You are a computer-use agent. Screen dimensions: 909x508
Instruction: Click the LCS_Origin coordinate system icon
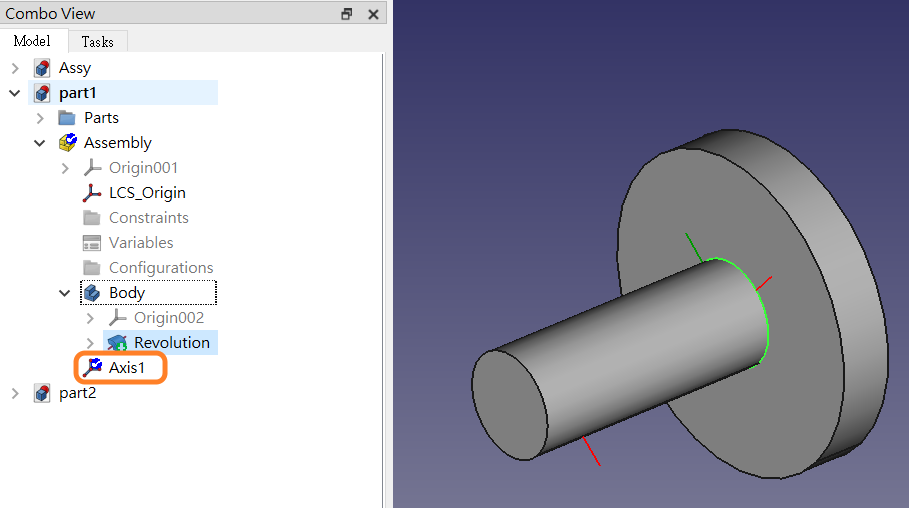92,193
